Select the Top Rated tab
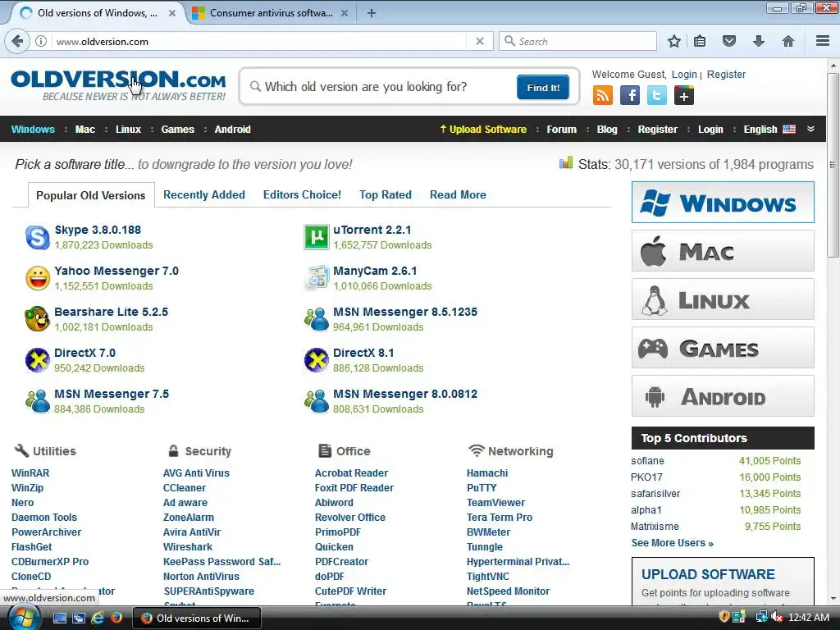This screenshot has width=840, height=630. click(x=386, y=195)
